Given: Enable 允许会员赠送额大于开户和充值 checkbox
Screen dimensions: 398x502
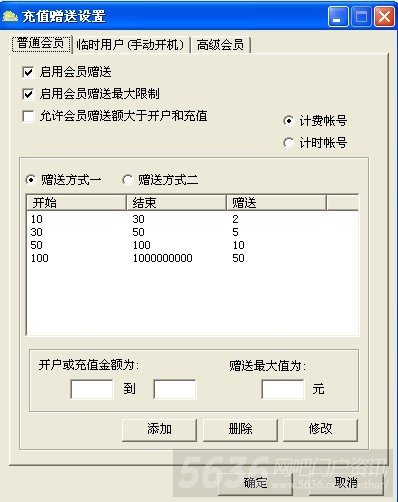Looking at the screenshot, I should tap(28, 116).
